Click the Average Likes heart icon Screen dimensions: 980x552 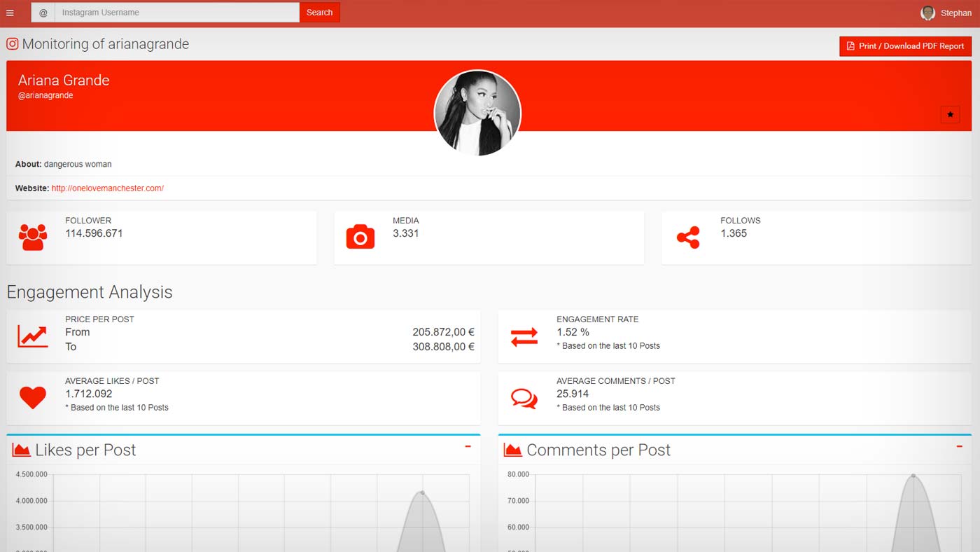coord(33,398)
